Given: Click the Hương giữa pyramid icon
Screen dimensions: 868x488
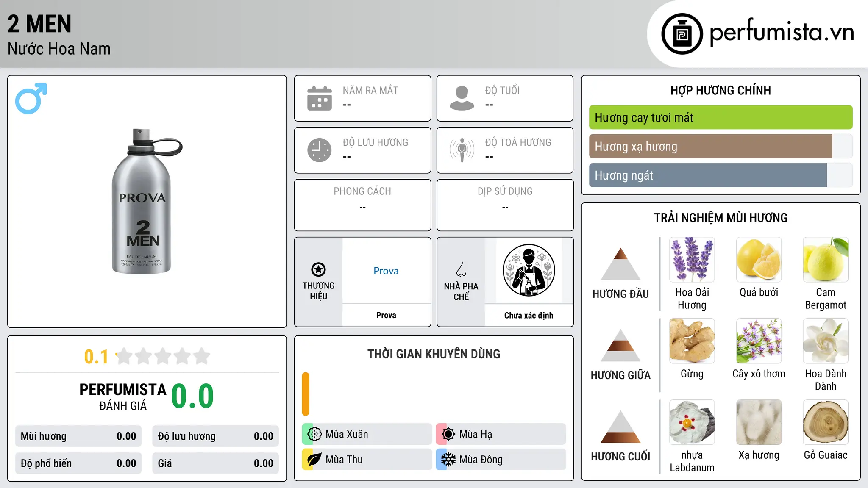Looking at the screenshot, I should (620, 345).
